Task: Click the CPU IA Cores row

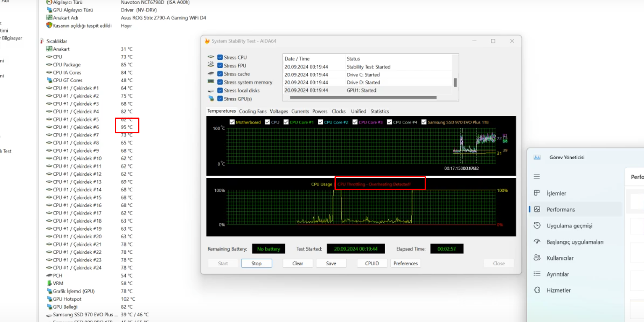Action: [90, 72]
